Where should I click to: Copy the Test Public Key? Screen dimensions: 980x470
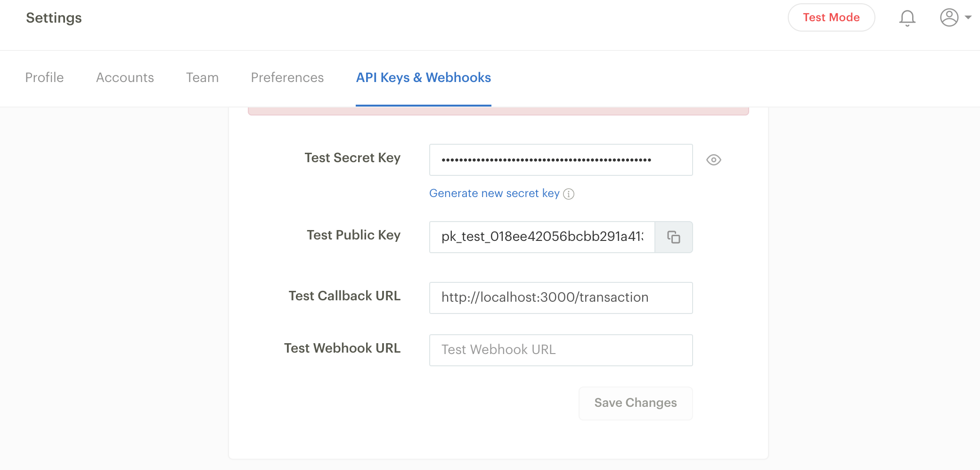[674, 237]
